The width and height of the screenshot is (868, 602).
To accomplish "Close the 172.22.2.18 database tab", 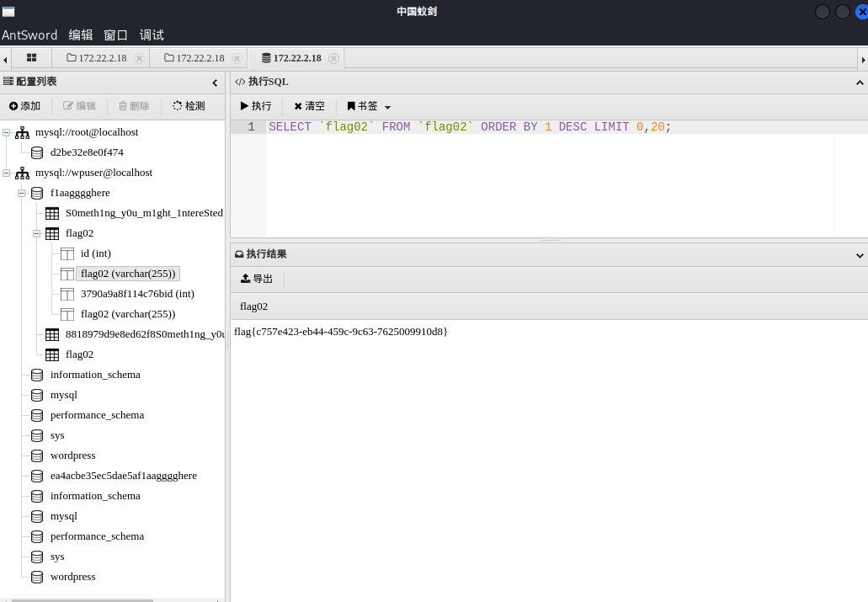I will (333, 58).
